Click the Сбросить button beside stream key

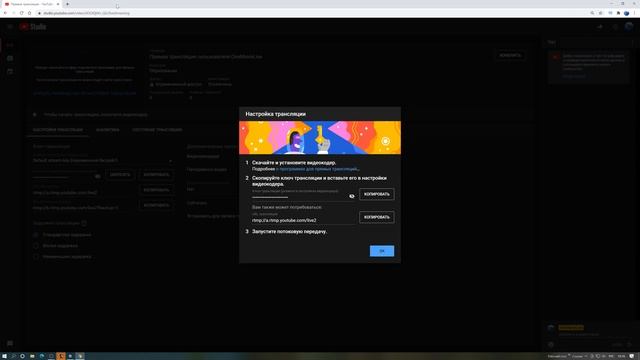coord(120,175)
